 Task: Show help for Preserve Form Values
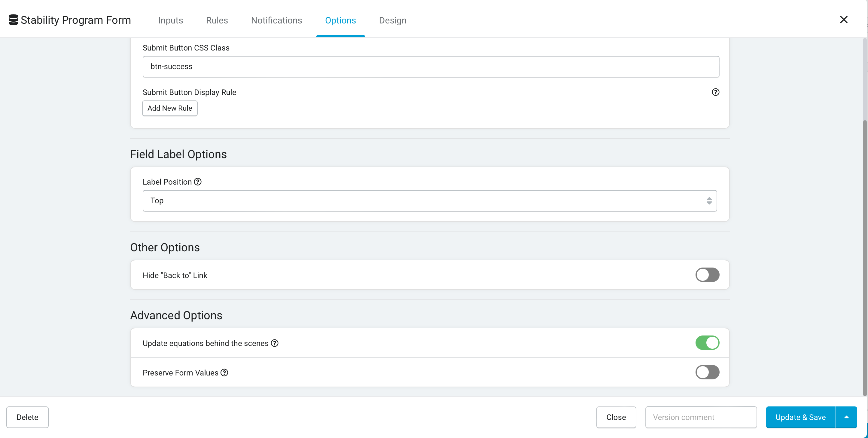pyautogui.click(x=224, y=372)
